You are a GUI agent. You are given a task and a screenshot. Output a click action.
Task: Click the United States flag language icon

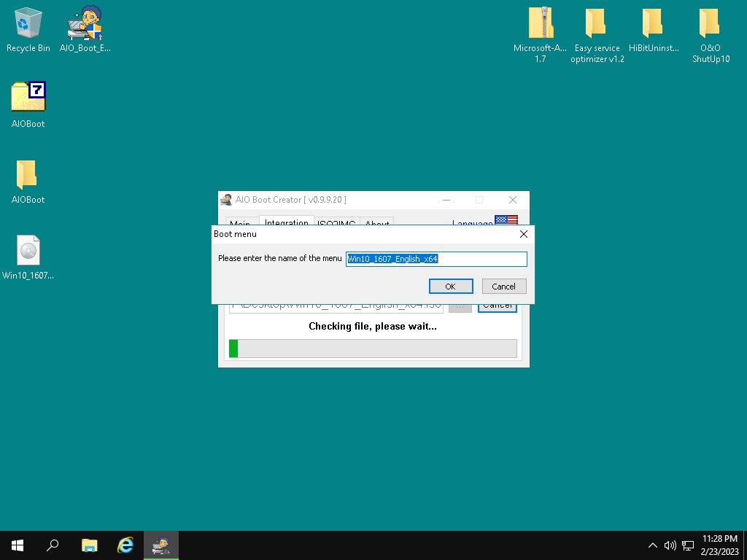(506, 220)
